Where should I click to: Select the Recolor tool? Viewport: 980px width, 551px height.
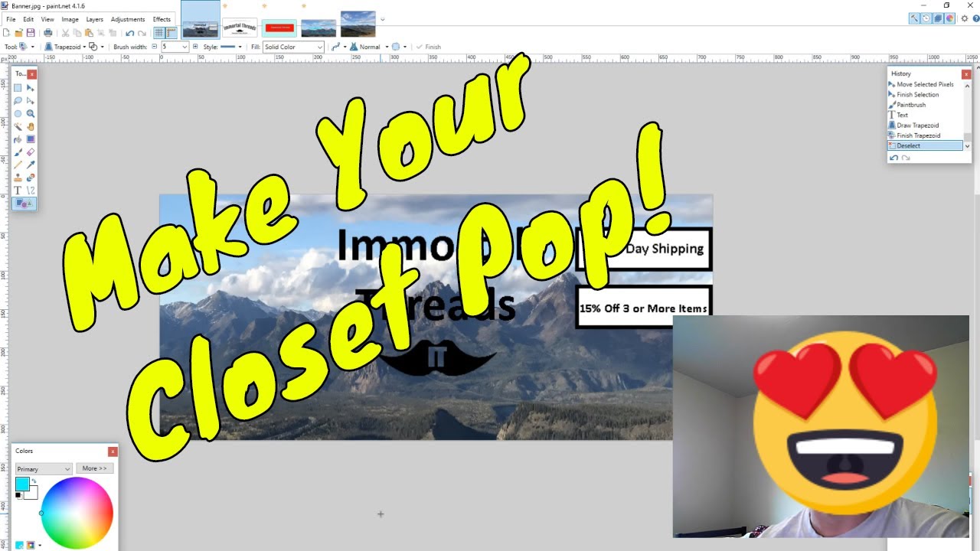click(31, 178)
